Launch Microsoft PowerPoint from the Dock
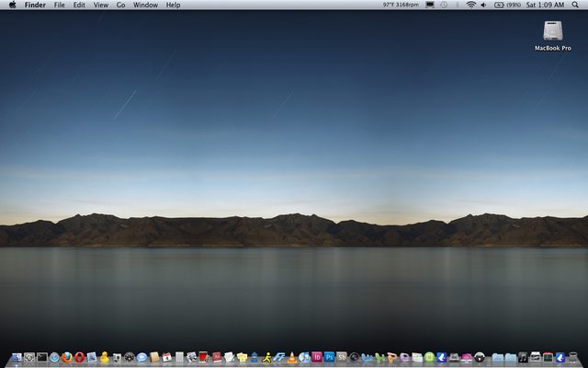The image size is (588, 368). 392,358
